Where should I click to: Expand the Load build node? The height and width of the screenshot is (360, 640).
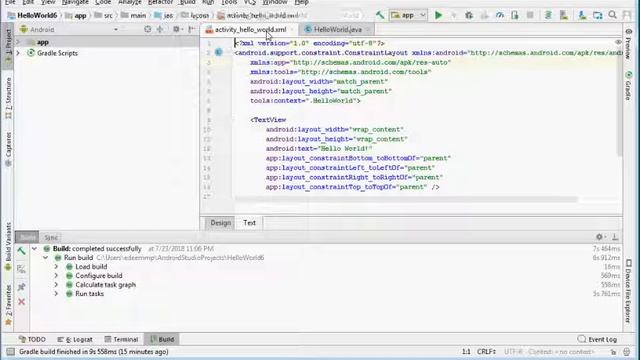[56, 267]
